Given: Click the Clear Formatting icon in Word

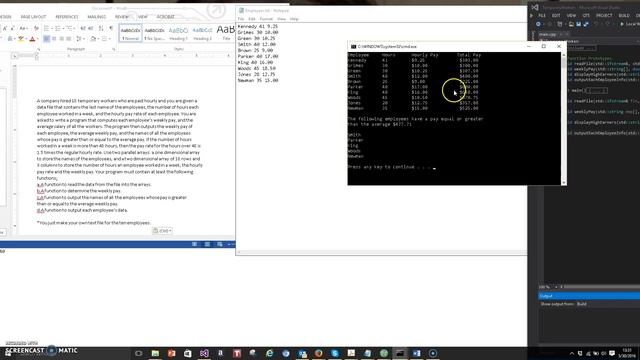Looking at the screenshot, I should click(x=36, y=28).
